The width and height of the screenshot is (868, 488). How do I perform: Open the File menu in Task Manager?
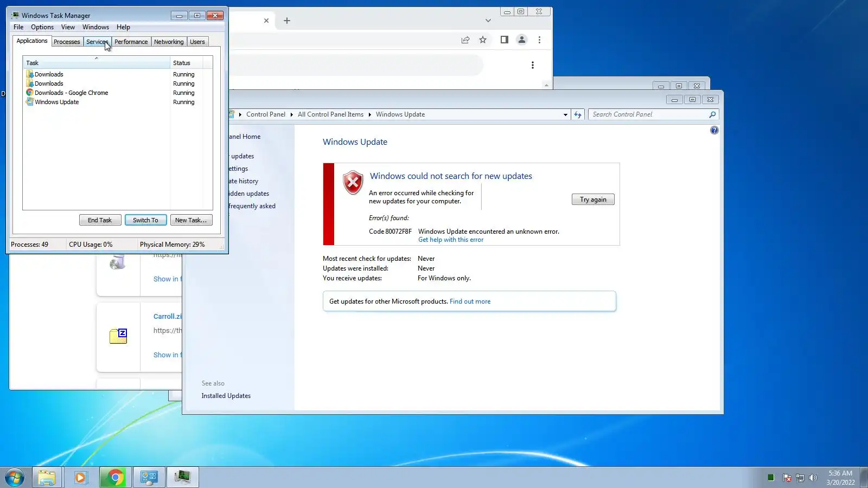pyautogui.click(x=18, y=27)
